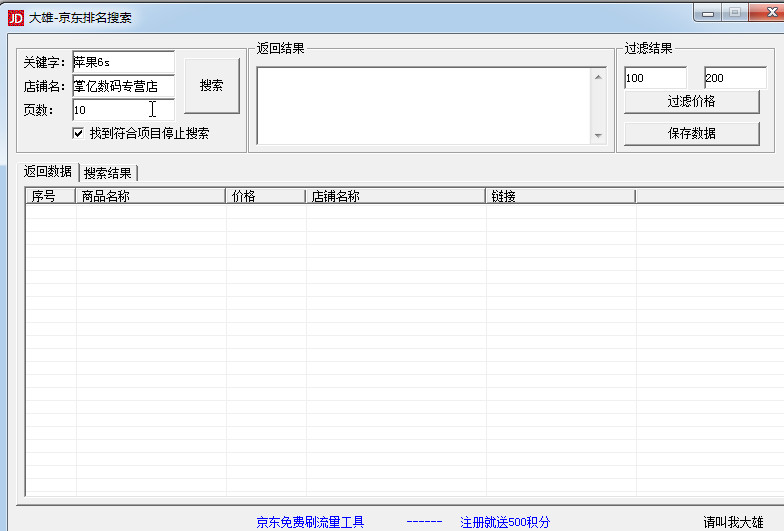Focus the 关键字 keyword input field
The height and width of the screenshot is (531, 784).
(x=124, y=62)
